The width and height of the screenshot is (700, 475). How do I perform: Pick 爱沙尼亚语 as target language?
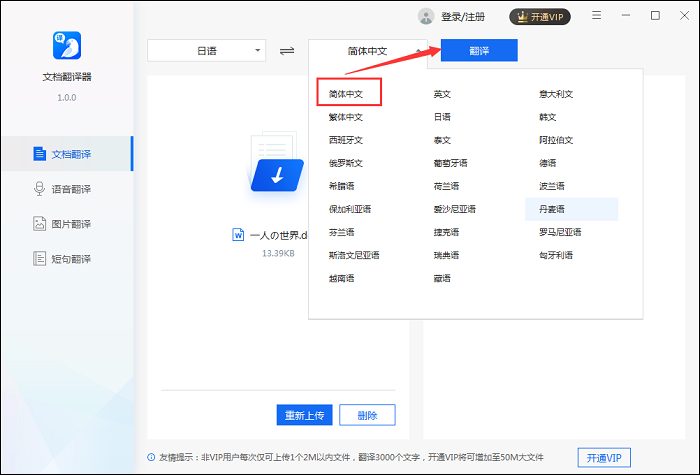(455, 209)
